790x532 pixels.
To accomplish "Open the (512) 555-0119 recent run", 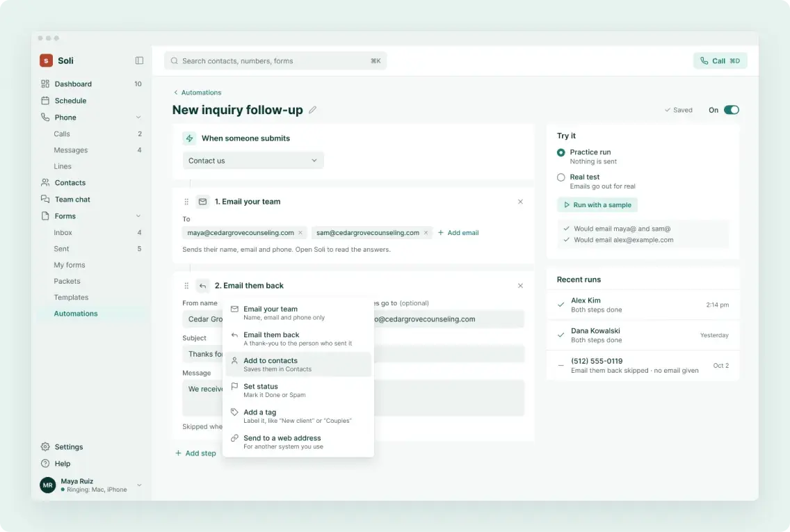I will 643,365.
